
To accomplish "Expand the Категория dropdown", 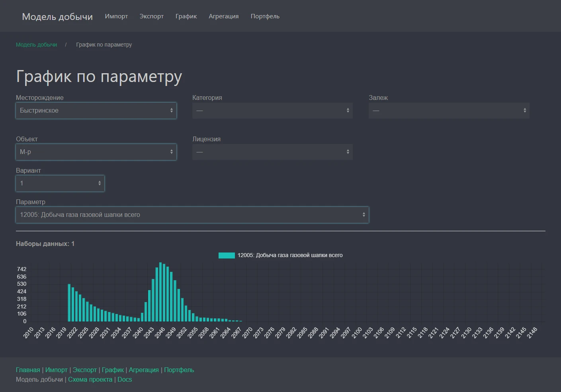I will (272, 111).
